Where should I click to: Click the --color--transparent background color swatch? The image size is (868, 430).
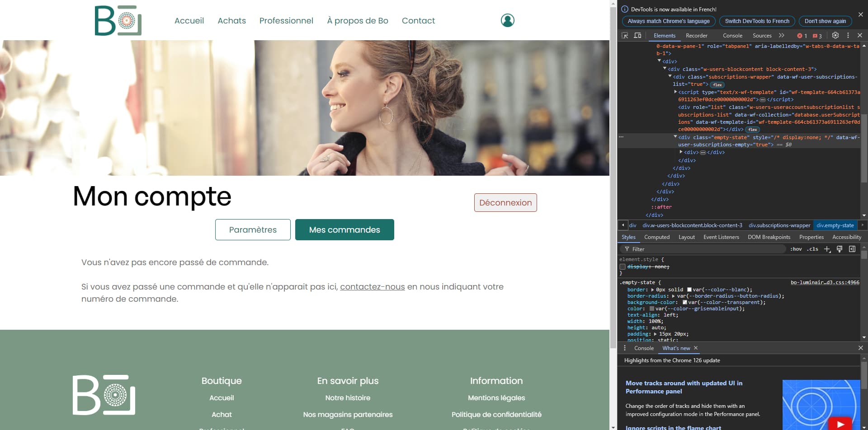coord(685,303)
